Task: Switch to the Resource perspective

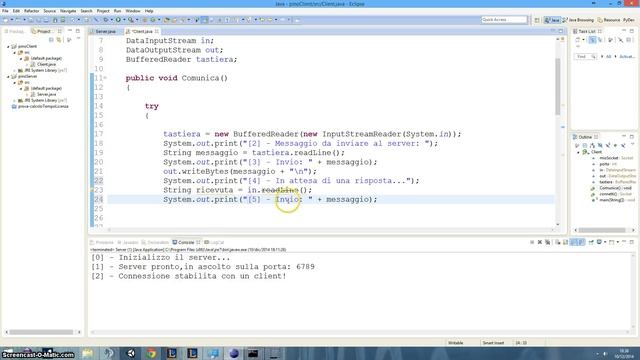Action: [x=609, y=20]
